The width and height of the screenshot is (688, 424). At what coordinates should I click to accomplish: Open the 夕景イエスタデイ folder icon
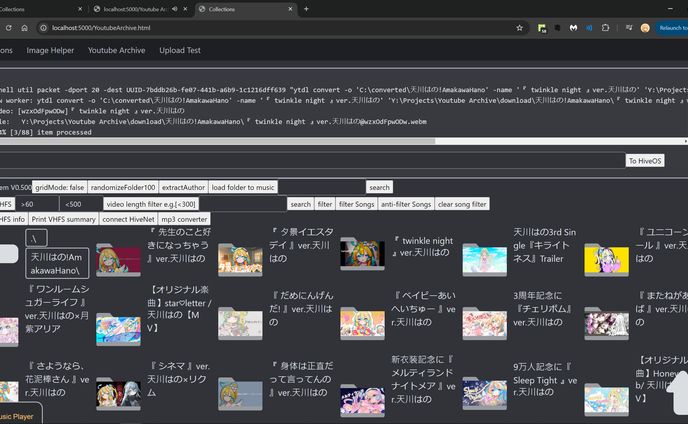click(240, 259)
